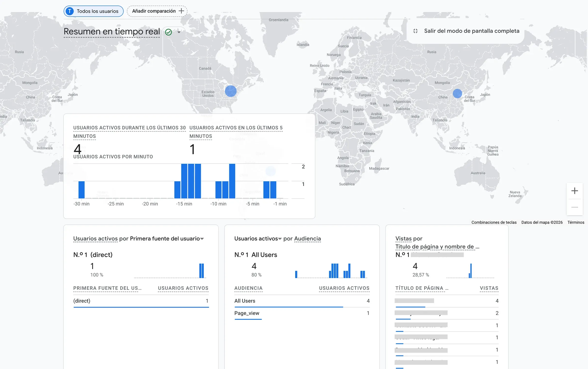Click the (direct) table row

click(x=141, y=301)
